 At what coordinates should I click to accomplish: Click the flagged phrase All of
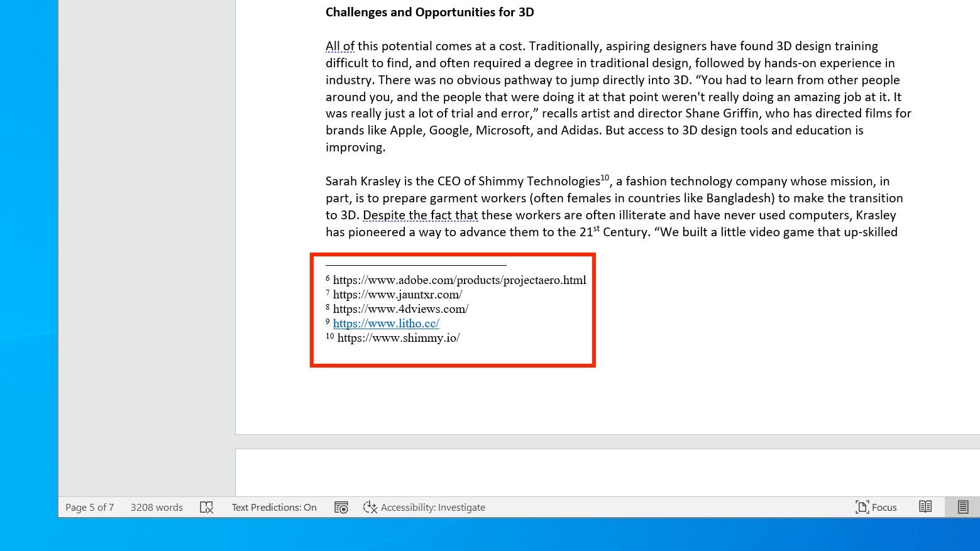(339, 46)
